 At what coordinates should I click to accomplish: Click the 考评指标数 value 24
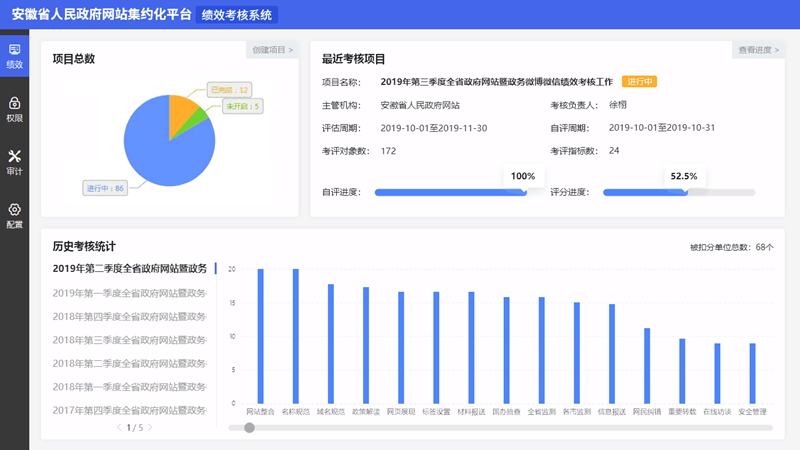click(x=614, y=151)
